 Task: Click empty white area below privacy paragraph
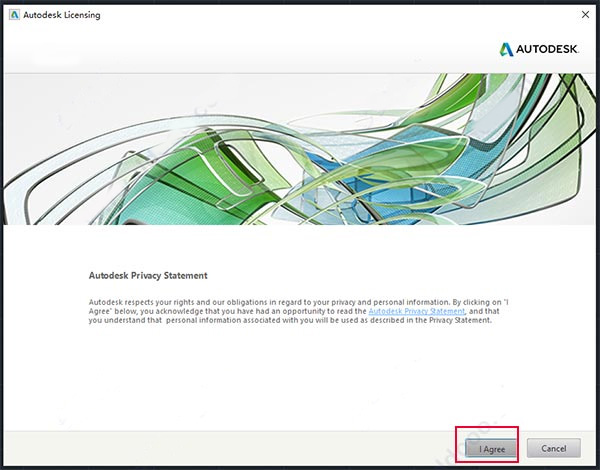(x=298, y=377)
